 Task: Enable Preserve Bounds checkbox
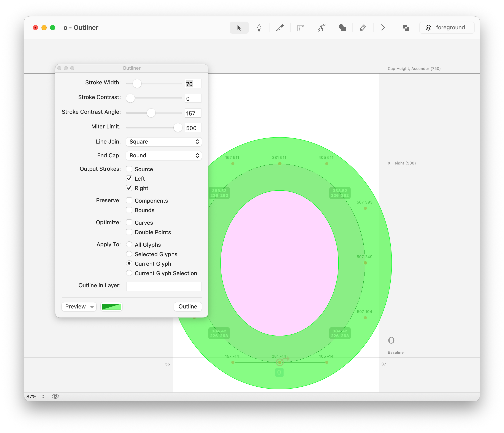point(129,210)
